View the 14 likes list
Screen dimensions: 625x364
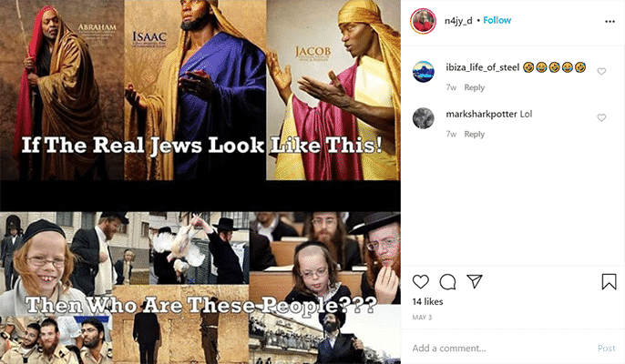click(427, 301)
